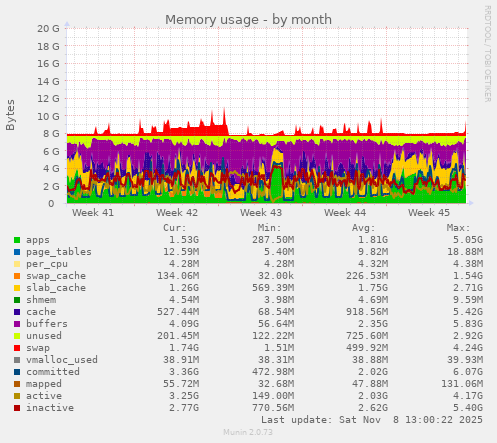Click the green apps bump in Week 43
This screenshot has height=443, width=497.
click(x=276, y=183)
